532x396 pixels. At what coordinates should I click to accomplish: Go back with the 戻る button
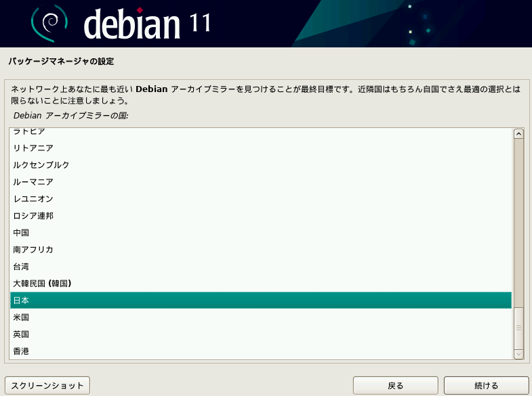click(396, 385)
